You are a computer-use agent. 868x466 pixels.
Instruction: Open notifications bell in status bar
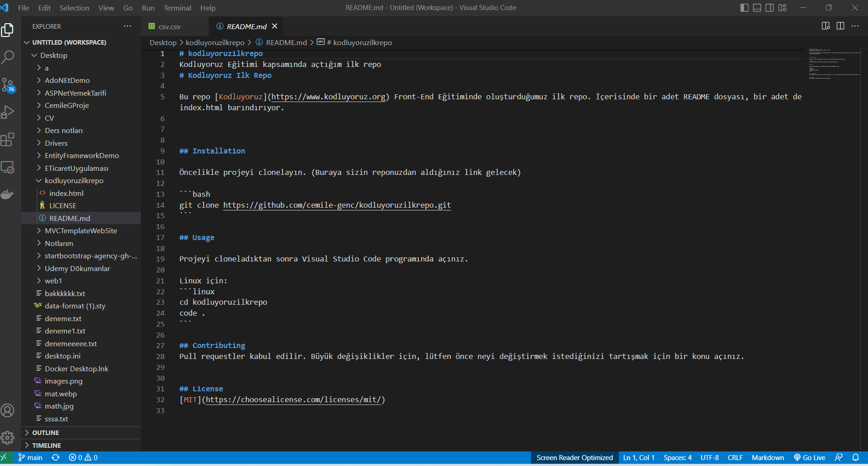(856, 457)
